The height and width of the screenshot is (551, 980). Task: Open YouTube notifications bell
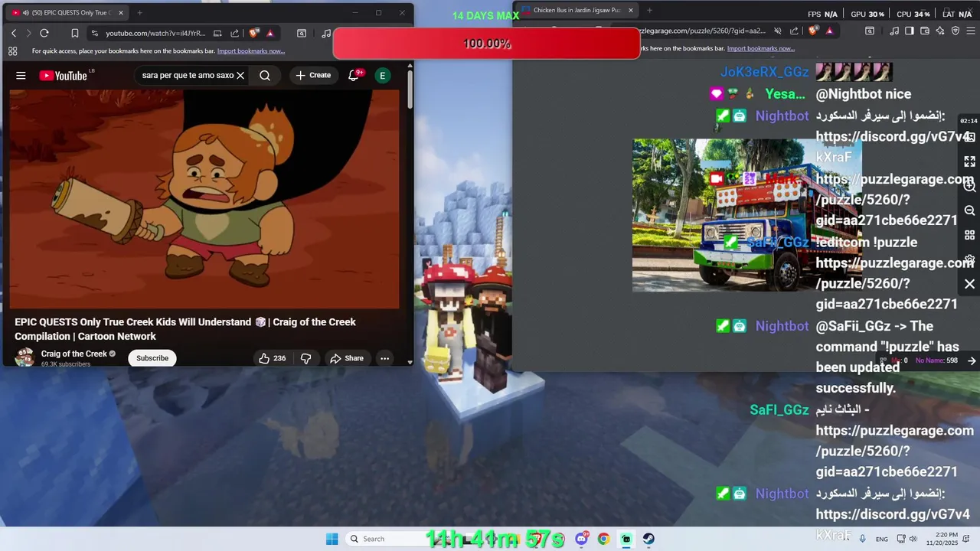354,75
